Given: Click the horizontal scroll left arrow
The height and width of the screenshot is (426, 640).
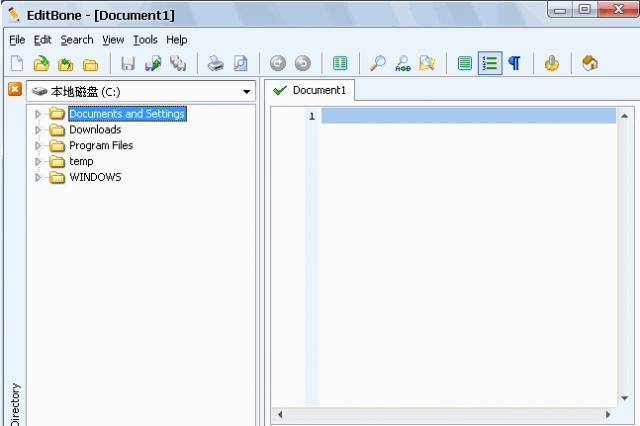Looking at the screenshot, I should [280, 415].
